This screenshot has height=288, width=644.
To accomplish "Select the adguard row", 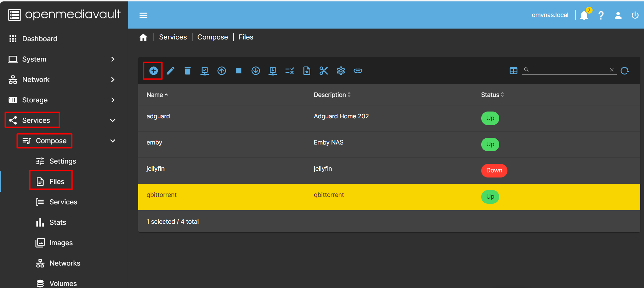I will pyautogui.click(x=389, y=118).
